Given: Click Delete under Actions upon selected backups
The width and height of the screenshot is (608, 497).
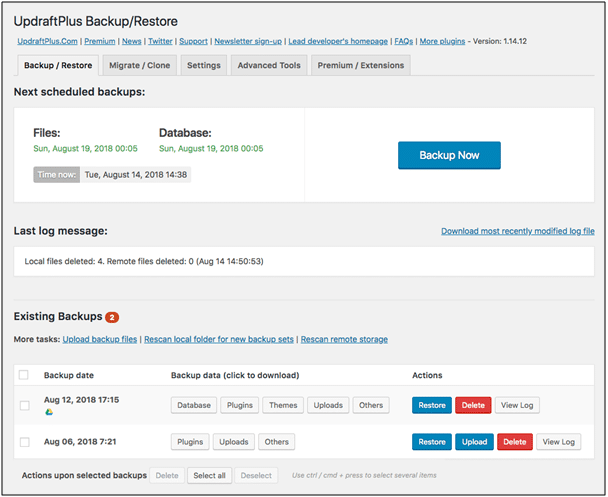Looking at the screenshot, I should pos(167,475).
